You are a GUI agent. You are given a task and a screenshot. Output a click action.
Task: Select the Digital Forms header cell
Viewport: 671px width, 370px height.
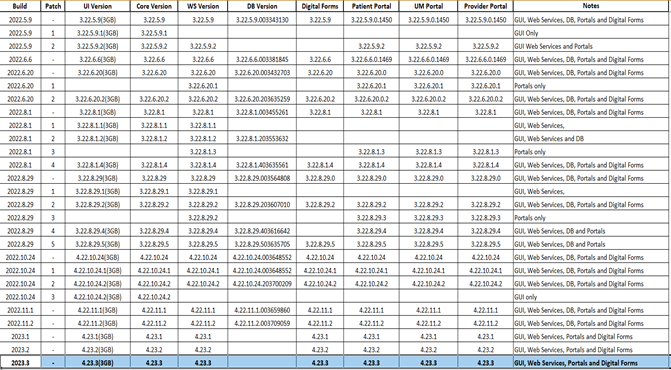coord(320,6)
